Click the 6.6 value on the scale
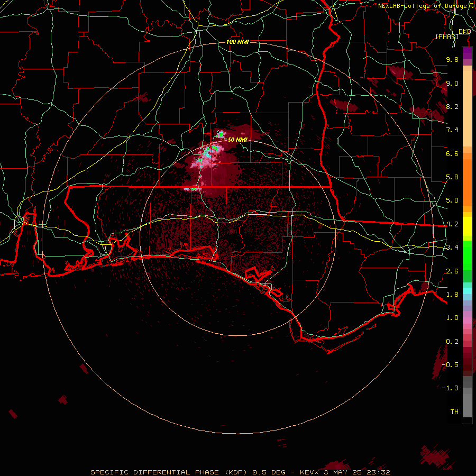 pyautogui.click(x=452, y=153)
